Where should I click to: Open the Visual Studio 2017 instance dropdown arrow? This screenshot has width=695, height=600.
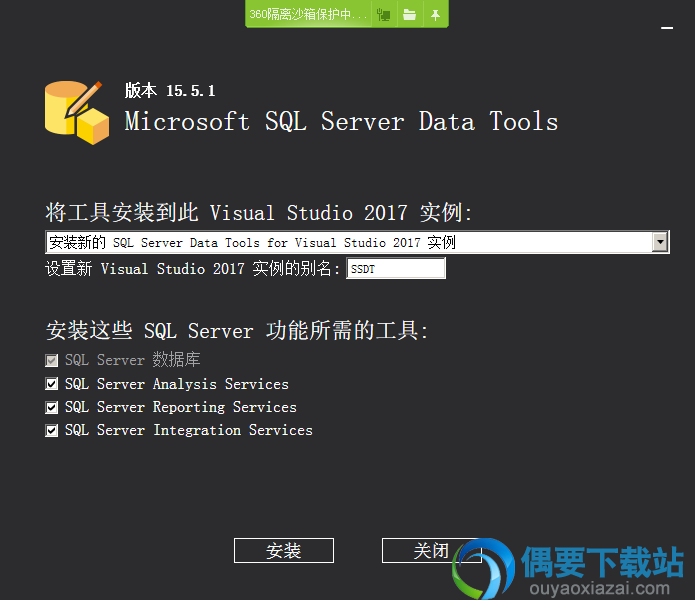coord(660,242)
